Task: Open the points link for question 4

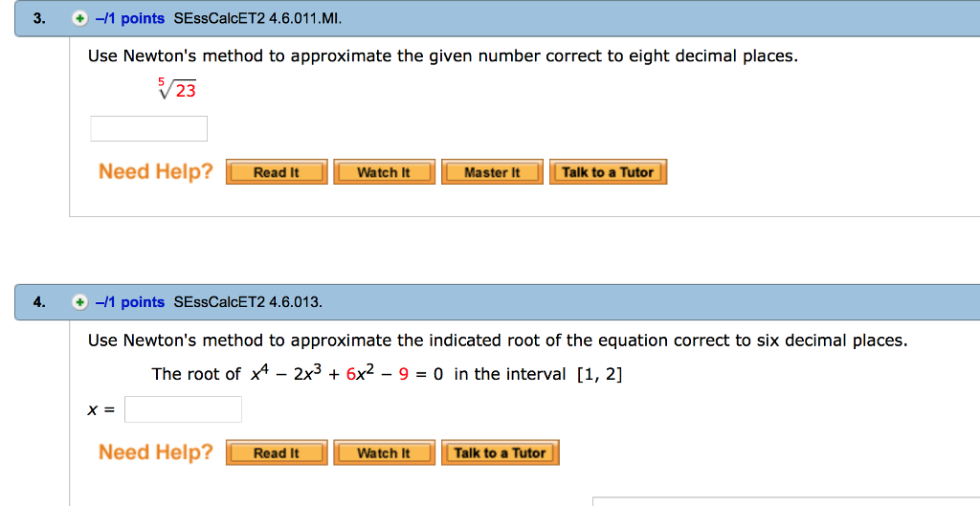Action: [x=130, y=302]
